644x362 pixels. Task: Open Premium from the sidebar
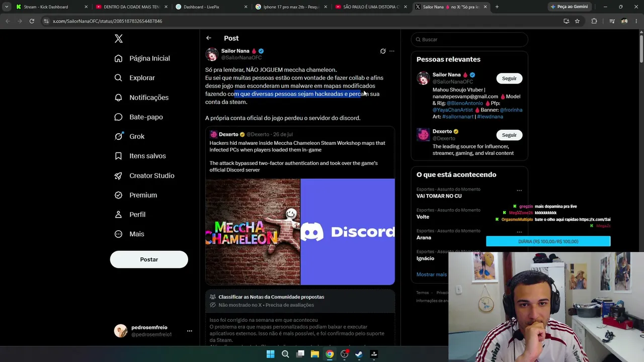(136, 195)
